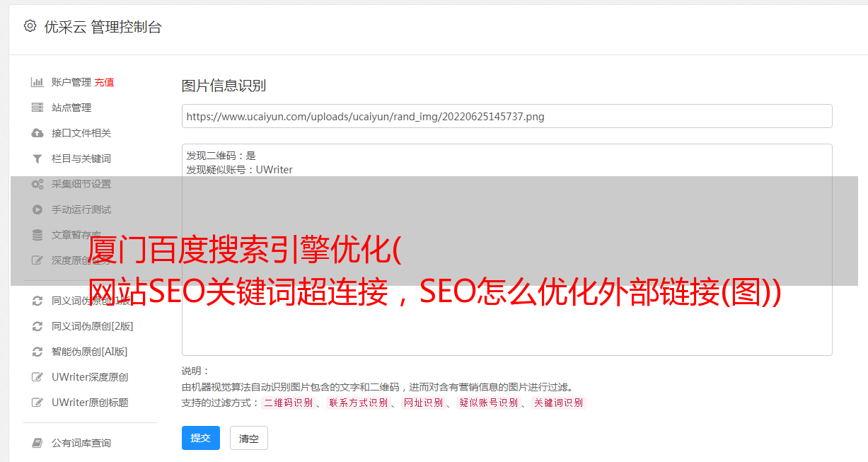
Task: Click the edit icon for UWriter原创标题
Action: point(37,403)
